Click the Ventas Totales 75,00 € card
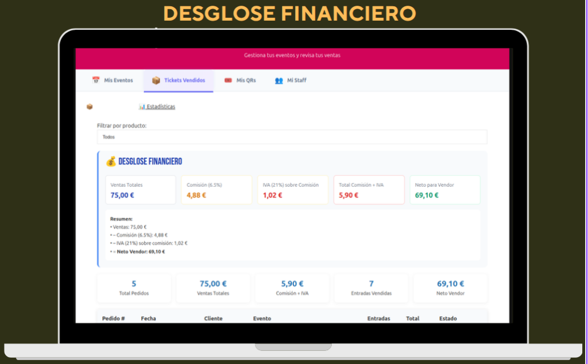This screenshot has height=364, width=588. tap(140, 190)
